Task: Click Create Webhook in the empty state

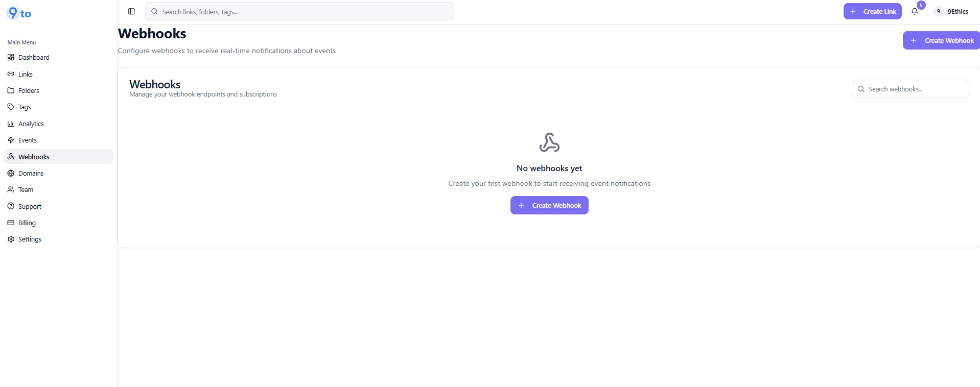Action: point(549,205)
